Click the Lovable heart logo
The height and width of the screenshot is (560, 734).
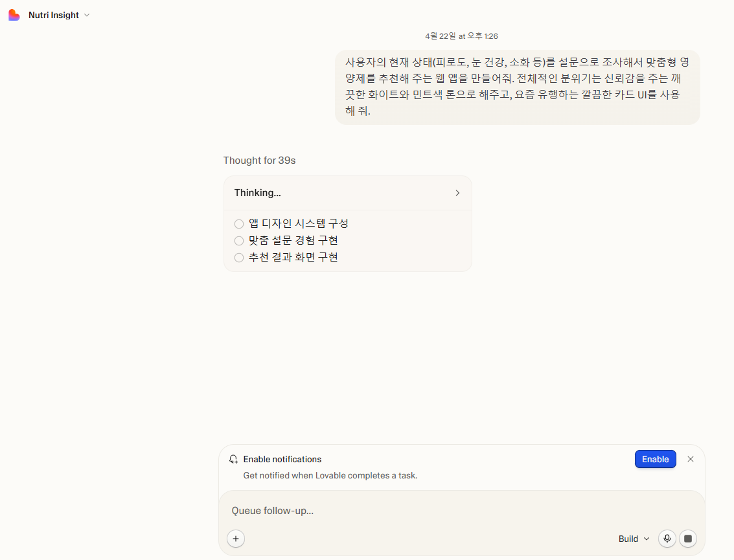click(14, 14)
